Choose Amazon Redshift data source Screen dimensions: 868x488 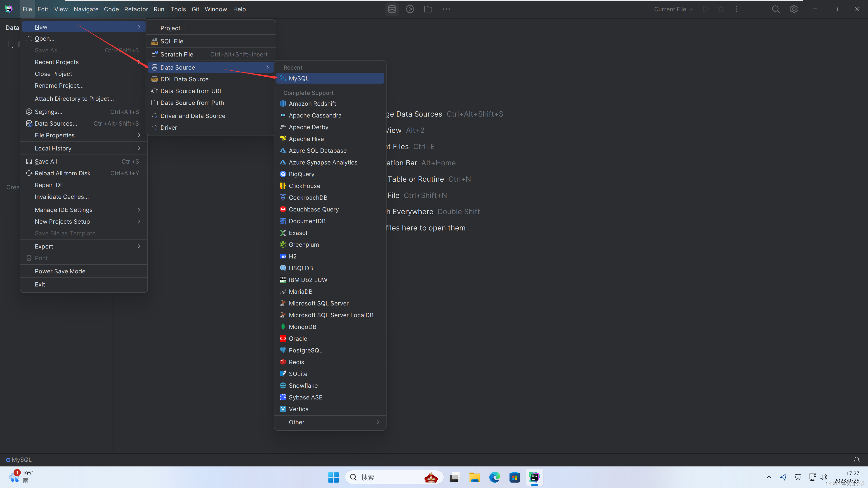coord(330,103)
